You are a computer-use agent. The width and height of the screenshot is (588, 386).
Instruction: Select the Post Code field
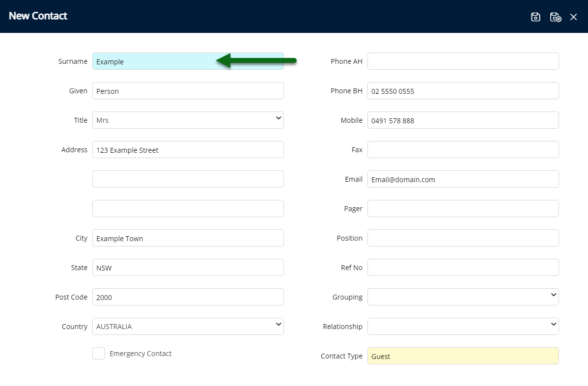[188, 297]
